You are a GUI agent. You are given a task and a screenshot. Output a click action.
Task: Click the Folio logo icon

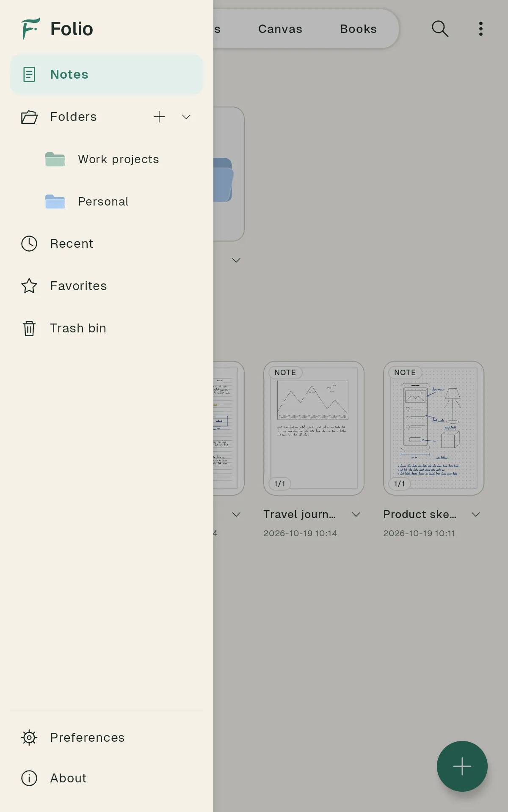[30, 29]
